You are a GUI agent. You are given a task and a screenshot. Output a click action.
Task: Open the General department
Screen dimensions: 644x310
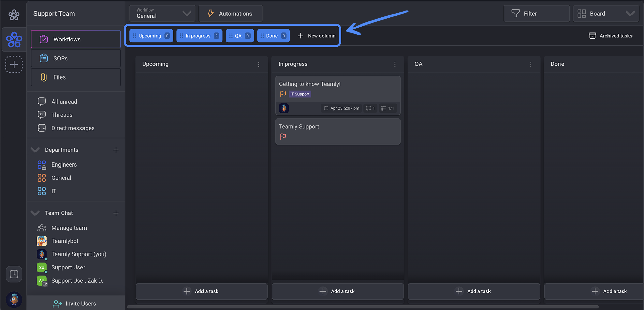61,178
